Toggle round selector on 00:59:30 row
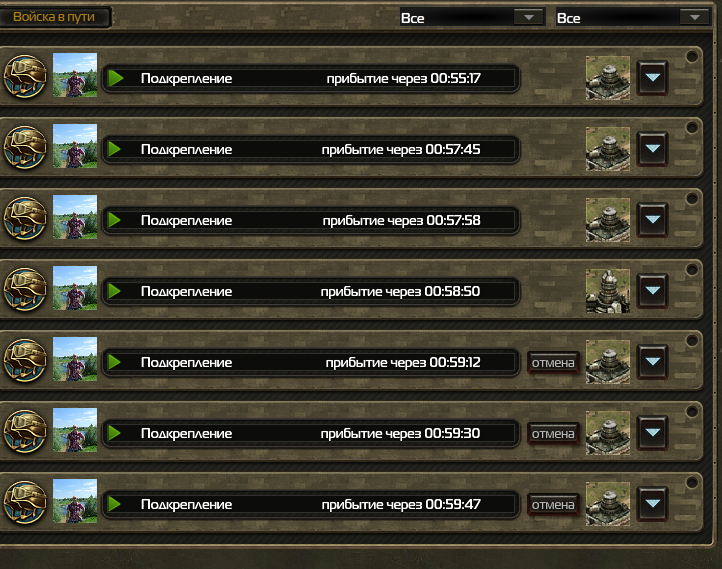The image size is (722, 569). pos(692,412)
